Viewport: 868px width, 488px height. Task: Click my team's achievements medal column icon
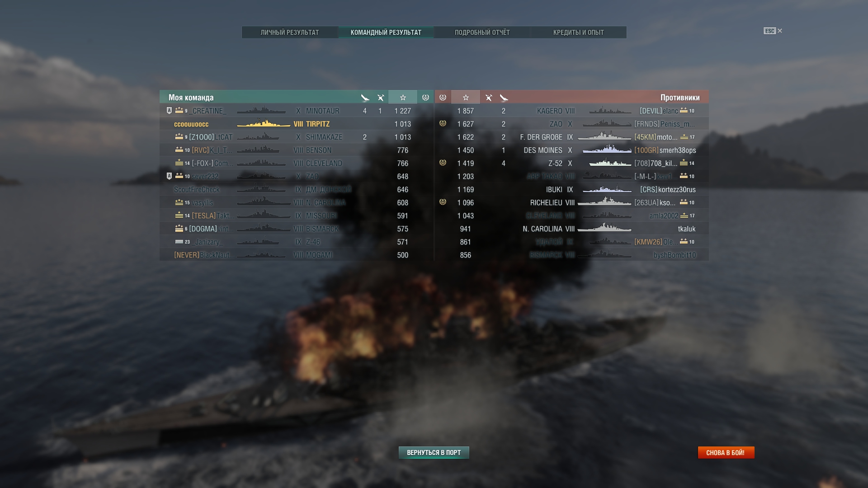tap(425, 98)
